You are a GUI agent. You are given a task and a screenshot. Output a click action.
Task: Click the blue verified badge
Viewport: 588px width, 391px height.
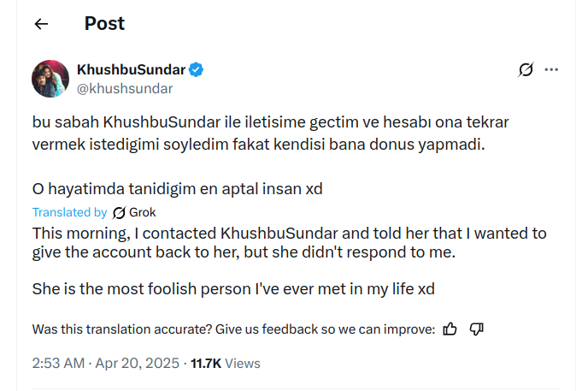196,69
